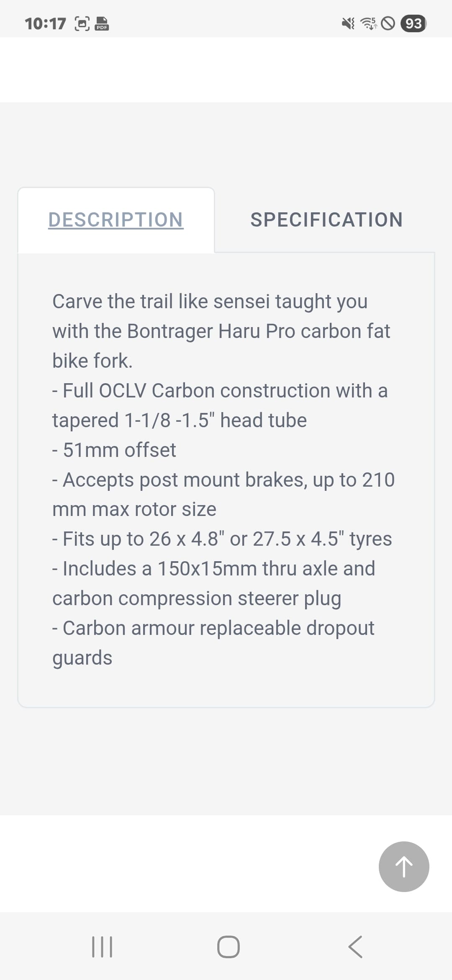Screen dimensions: 452x980
Task: Tap the do-not-disturb status icon
Action: tap(388, 24)
